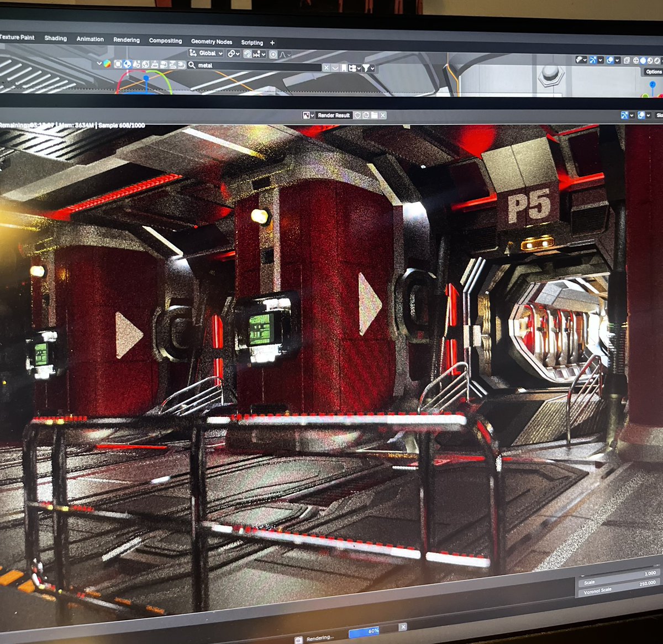Toggle viewport overlays in 3D viewport header

tap(611, 60)
